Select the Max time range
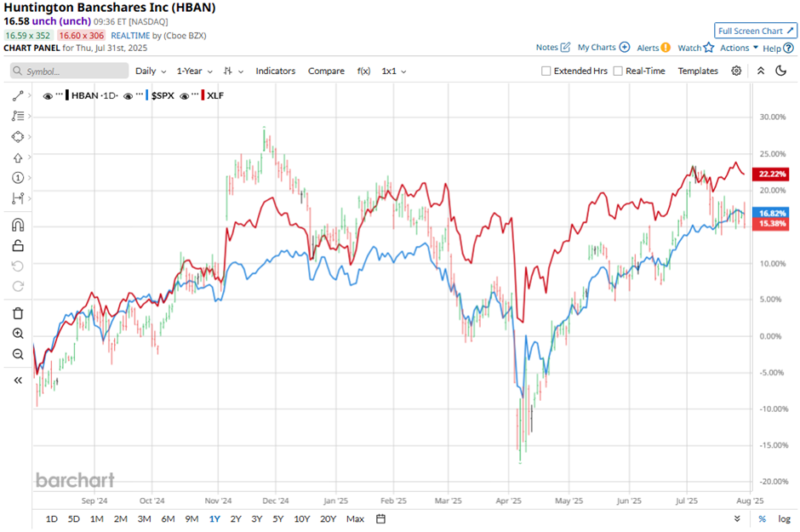This screenshot has height=532, width=800. pyautogui.click(x=355, y=518)
